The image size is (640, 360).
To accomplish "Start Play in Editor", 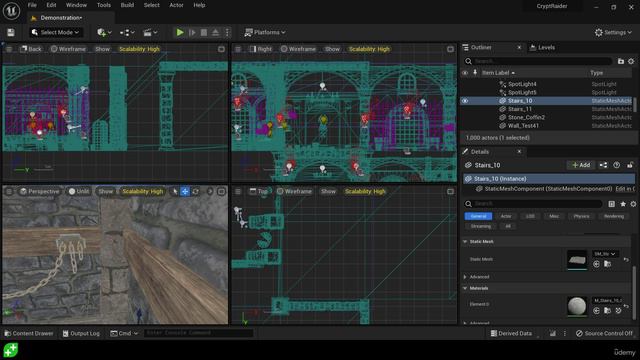I will pyautogui.click(x=180, y=32).
